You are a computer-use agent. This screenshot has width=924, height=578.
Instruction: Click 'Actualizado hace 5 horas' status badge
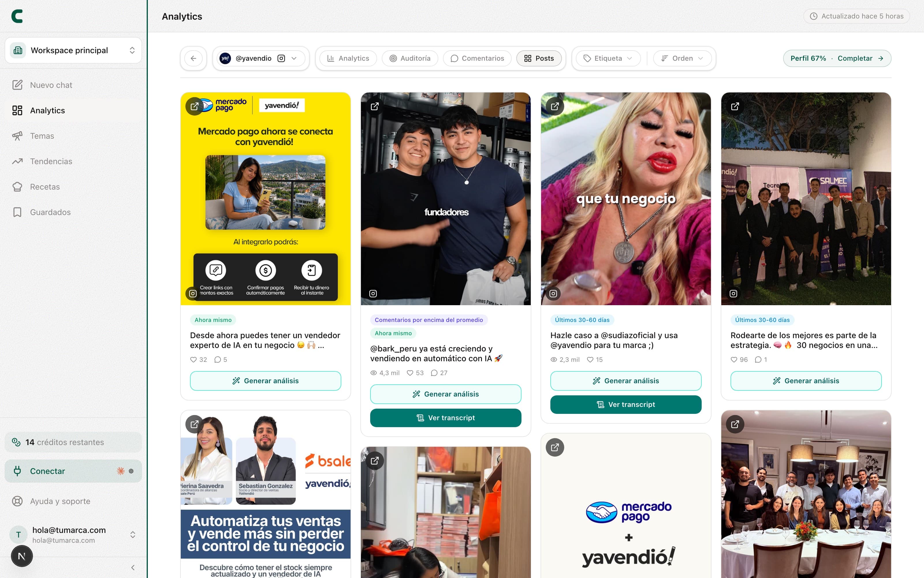[856, 16]
